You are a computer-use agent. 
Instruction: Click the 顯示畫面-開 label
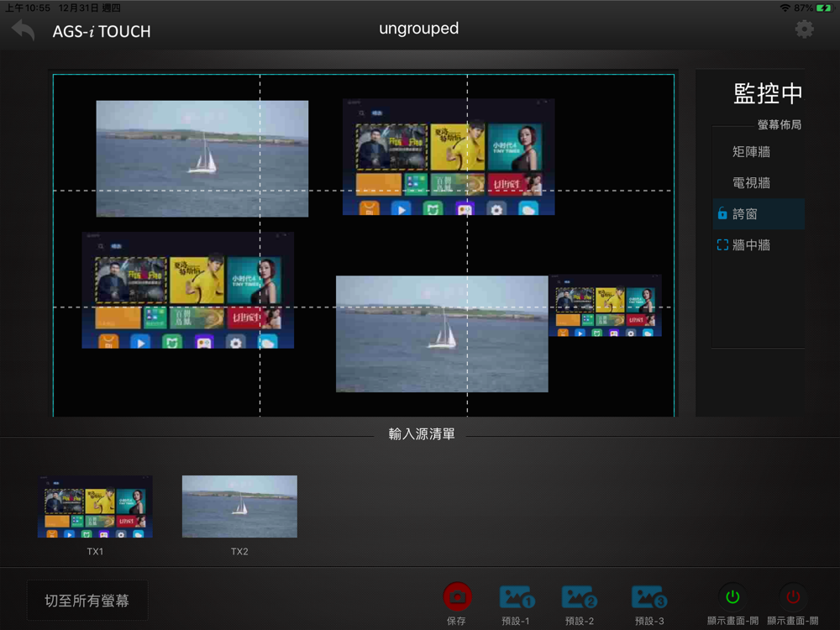click(732, 621)
